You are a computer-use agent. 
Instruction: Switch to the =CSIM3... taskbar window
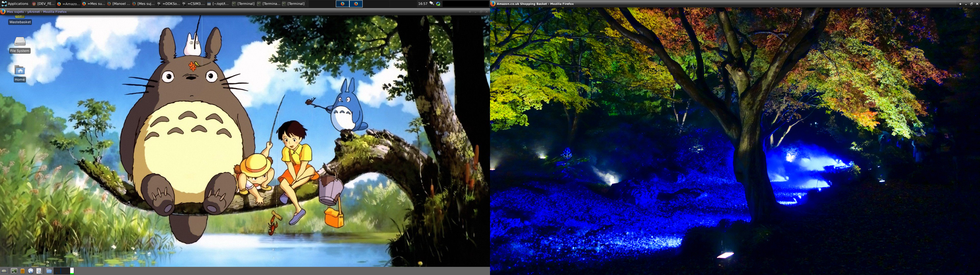coord(194,4)
